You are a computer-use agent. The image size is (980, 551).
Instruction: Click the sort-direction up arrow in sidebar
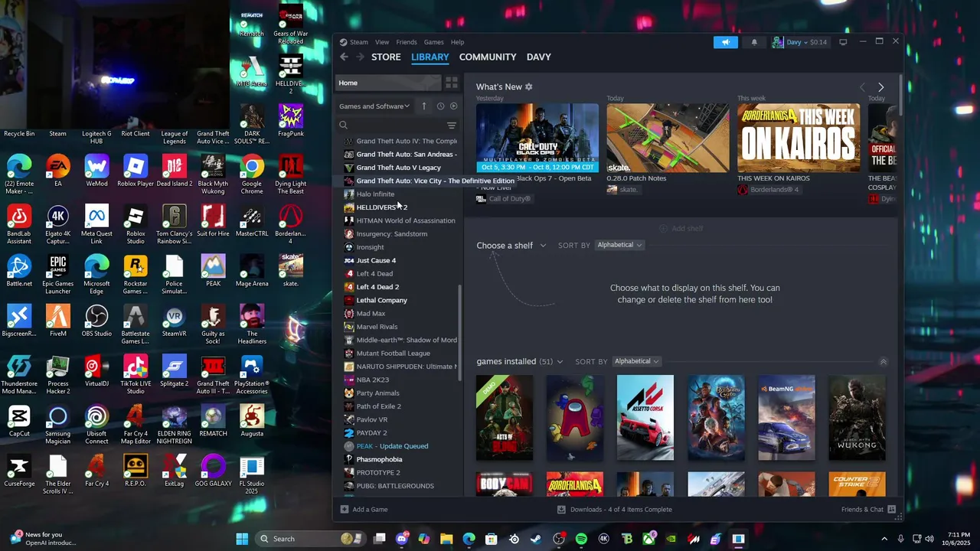pyautogui.click(x=424, y=106)
